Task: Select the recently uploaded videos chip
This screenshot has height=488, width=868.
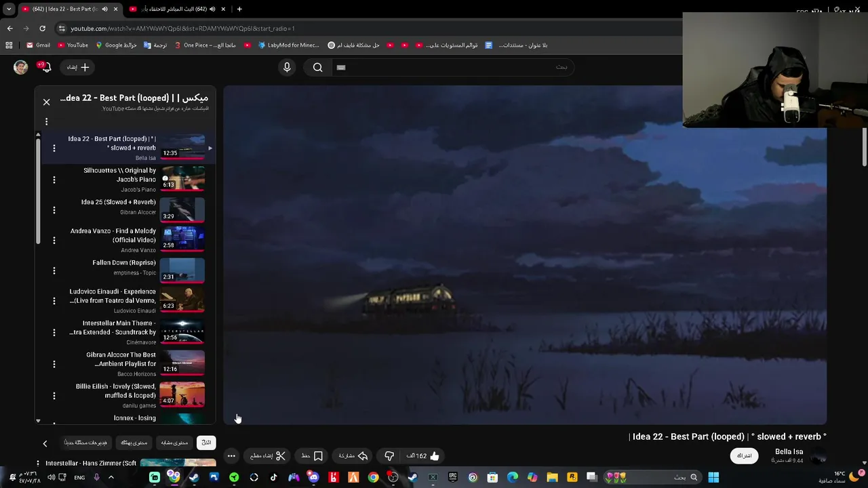Action: pos(85,443)
